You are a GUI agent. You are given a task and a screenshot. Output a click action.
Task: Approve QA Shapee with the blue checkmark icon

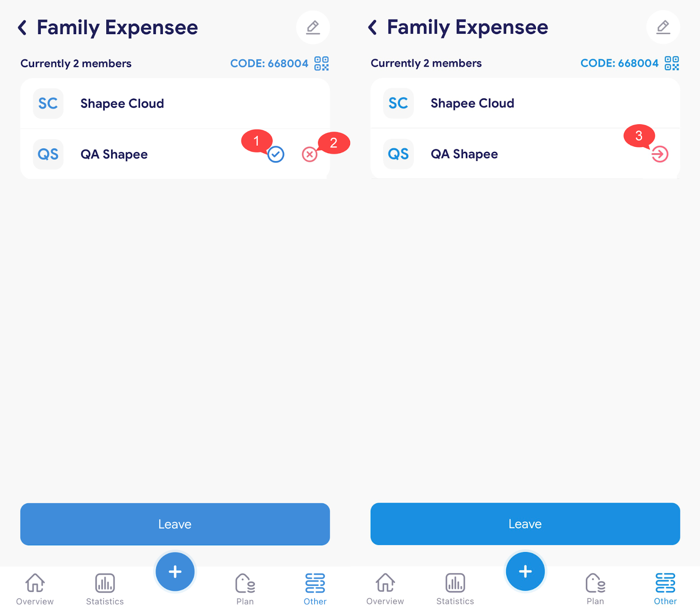point(276,154)
